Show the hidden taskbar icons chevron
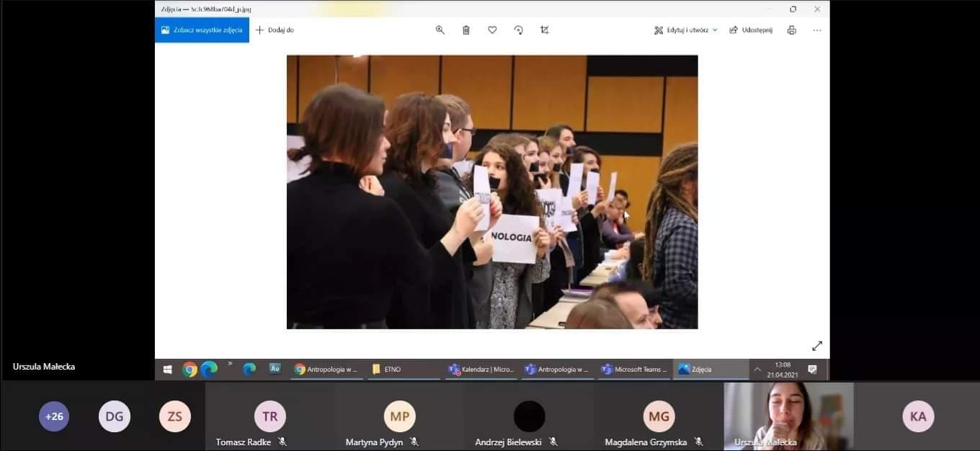 click(x=230, y=364)
